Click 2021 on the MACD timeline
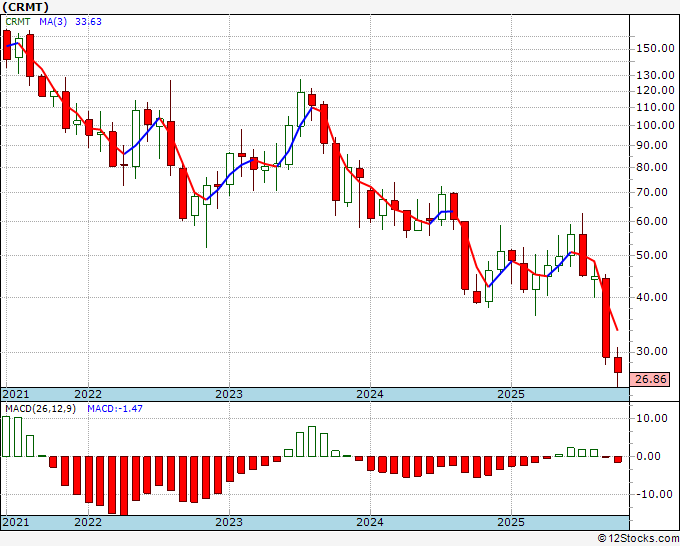This screenshot has width=680, height=546. coord(16,522)
